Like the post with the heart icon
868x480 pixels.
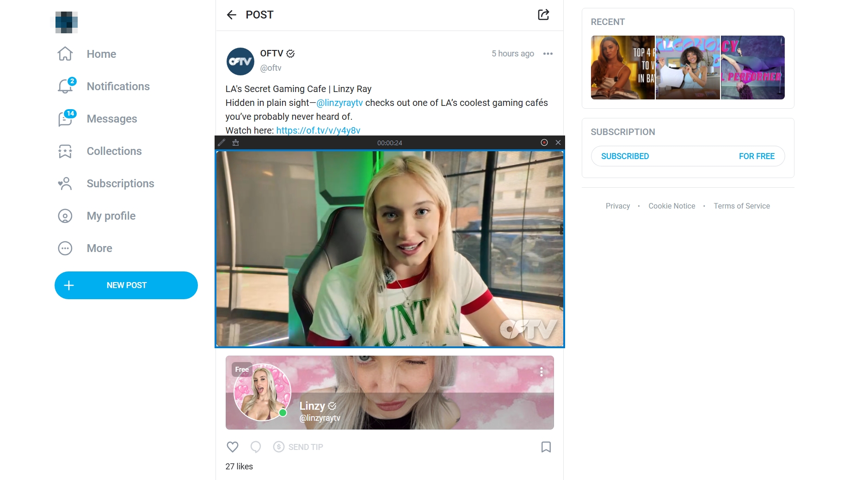pyautogui.click(x=233, y=447)
